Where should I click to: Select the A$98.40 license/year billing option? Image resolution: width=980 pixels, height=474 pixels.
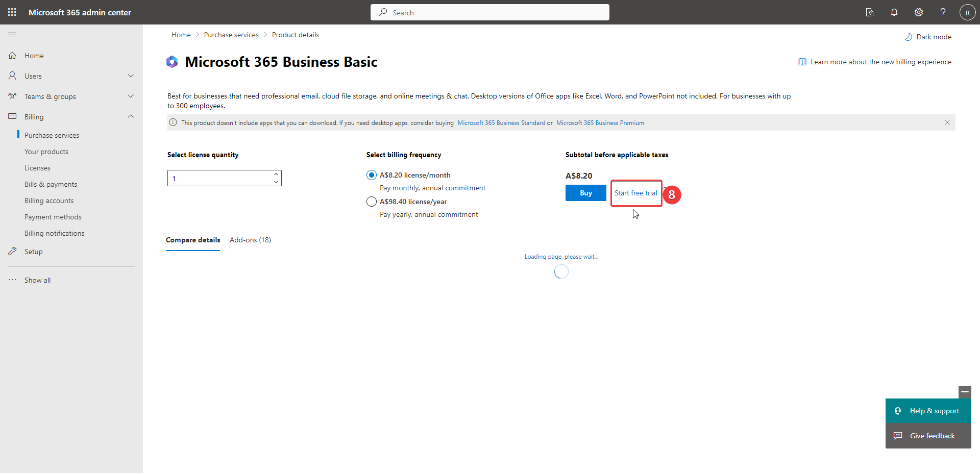point(371,201)
